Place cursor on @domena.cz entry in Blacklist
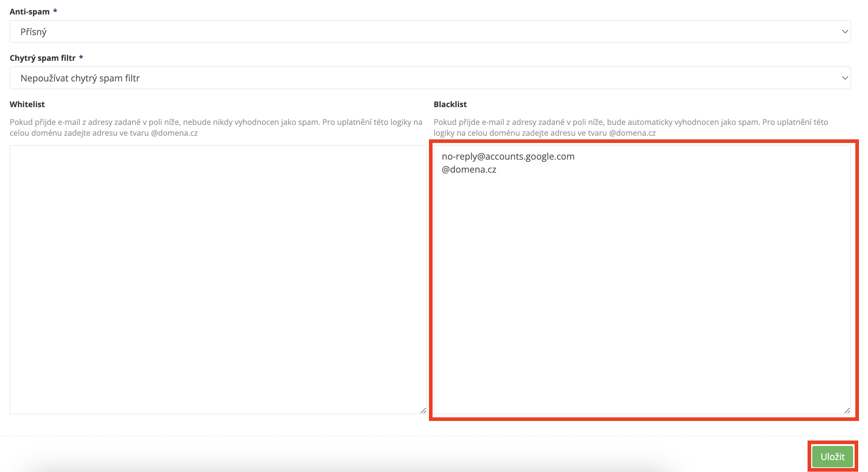Screen dimensions: 868x472 point(469,169)
